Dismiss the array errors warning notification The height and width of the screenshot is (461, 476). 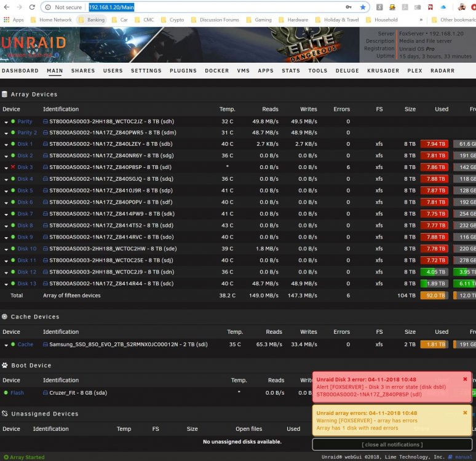click(x=465, y=412)
